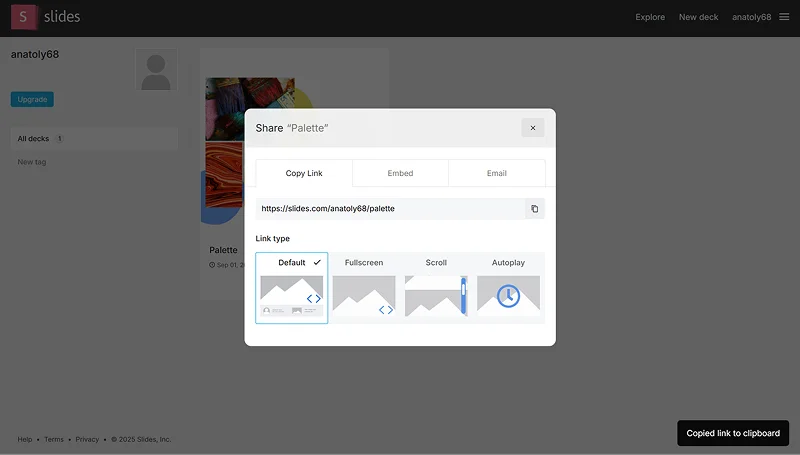Switch to the Email tab
The image size is (800, 455).
[x=497, y=173]
